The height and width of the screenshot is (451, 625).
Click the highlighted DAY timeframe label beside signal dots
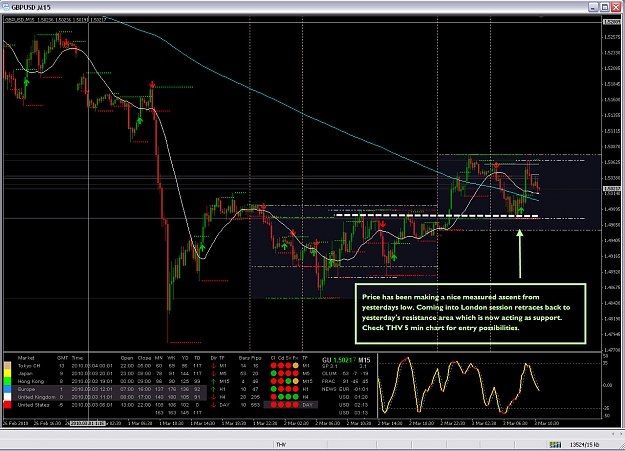click(307, 405)
